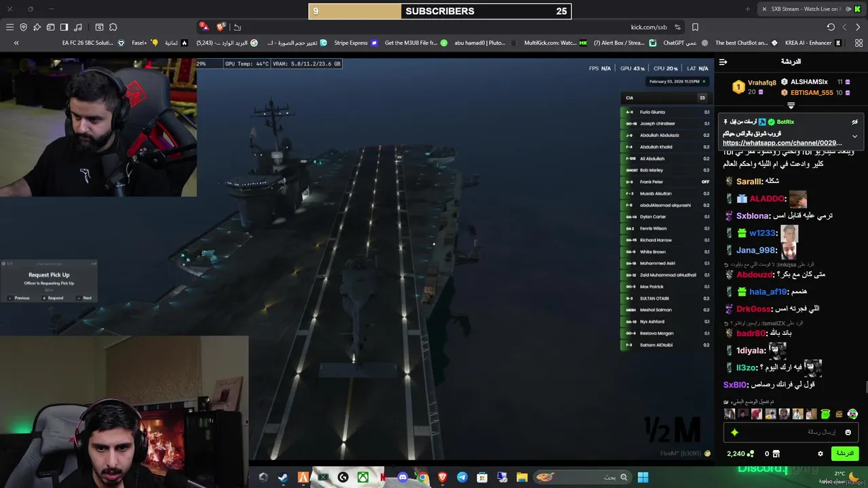Click the Brave Shields lion icon
The width and height of the screenshot is (868, 488).
click(220, 26)
